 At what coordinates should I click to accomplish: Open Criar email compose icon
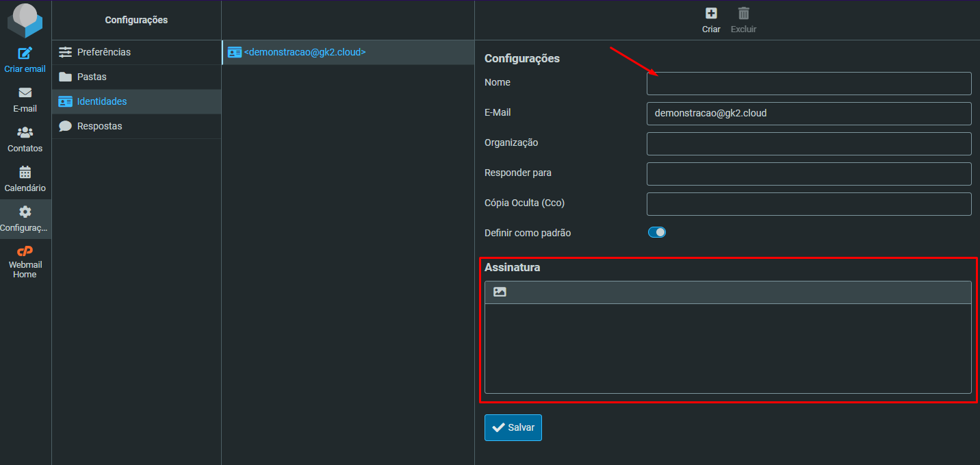[25, 53]
